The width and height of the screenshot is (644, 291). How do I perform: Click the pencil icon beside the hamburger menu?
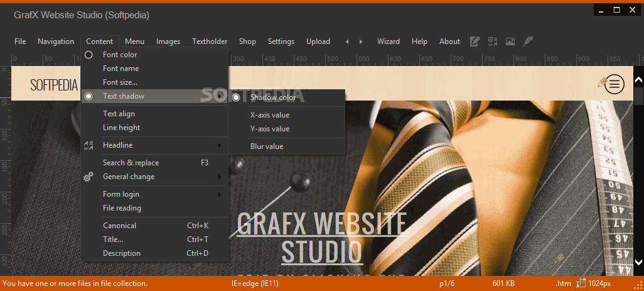[602, 82]
